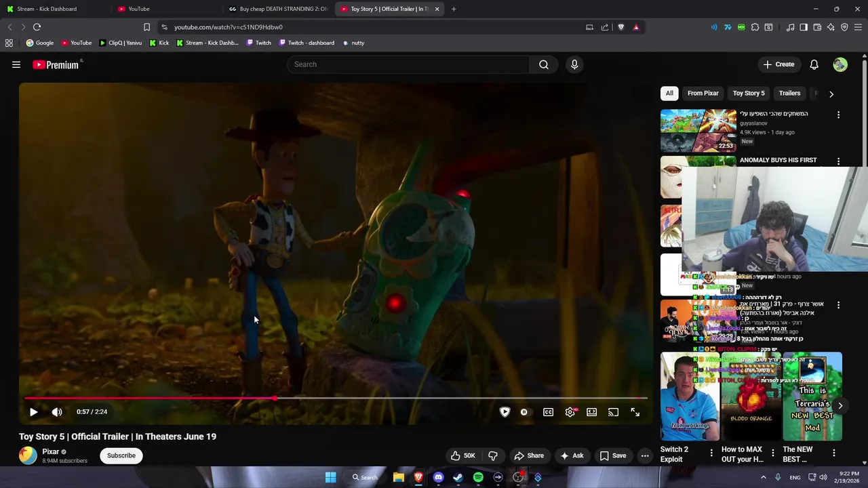This screenshot has width=868, height=488.
Task: Open the account avatar menu
Action: click(840, 64)
